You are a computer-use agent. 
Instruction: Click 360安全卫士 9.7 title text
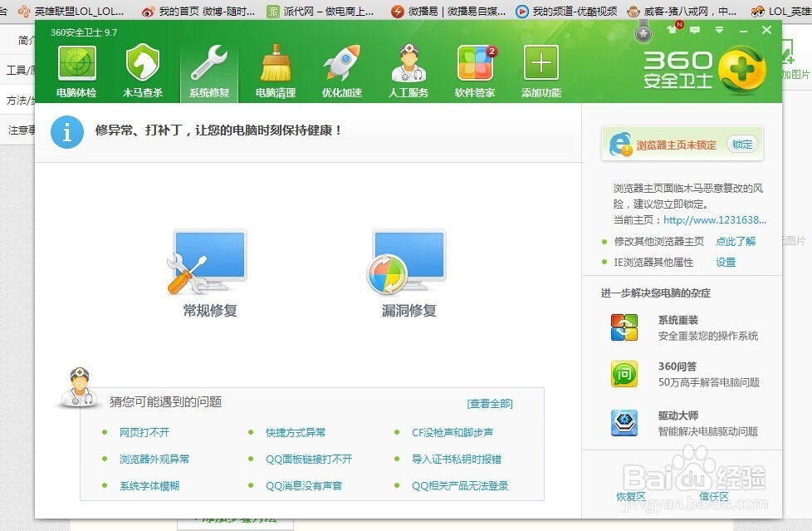(x=84, y=32)
